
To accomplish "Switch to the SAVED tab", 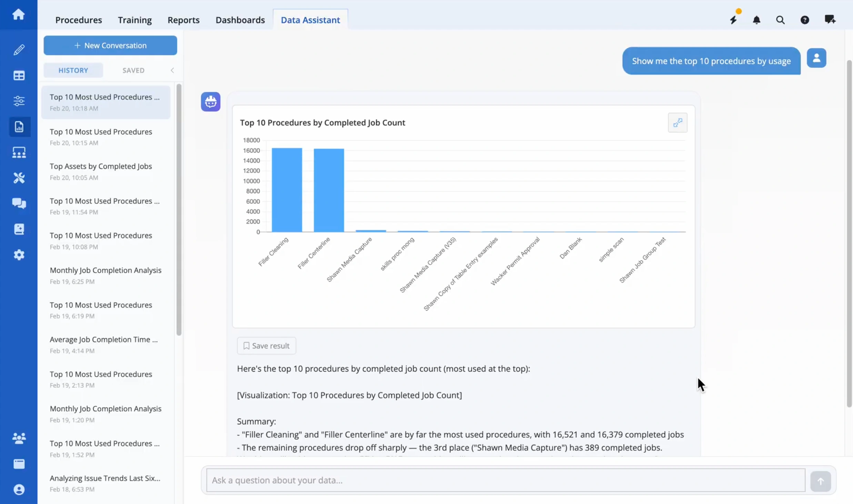I will [x=133, y=70].
